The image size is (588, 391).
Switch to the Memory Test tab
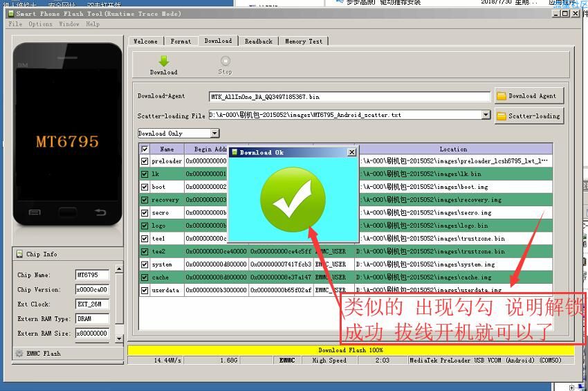tap(304, 42)
